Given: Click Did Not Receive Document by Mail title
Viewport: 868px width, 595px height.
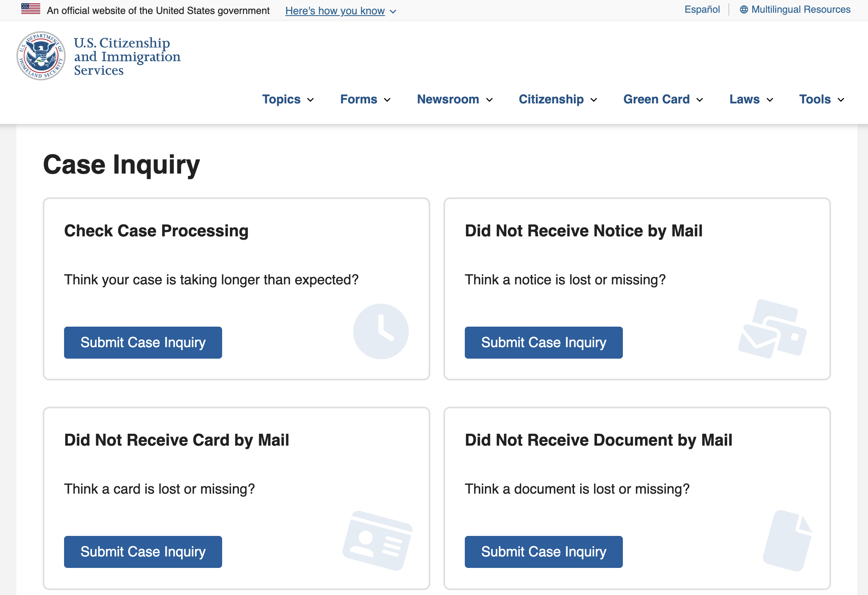Looking at the screenshot, I should coord(599,440).
